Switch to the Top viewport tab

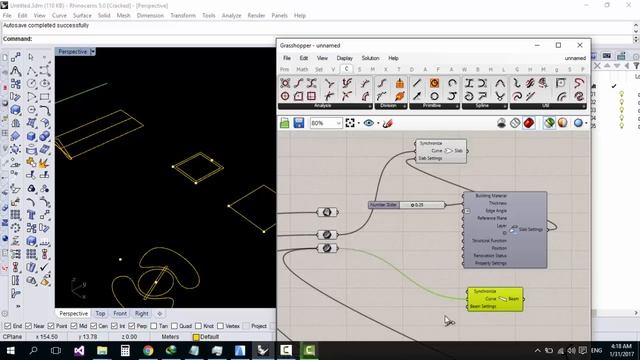pos(100,313)
